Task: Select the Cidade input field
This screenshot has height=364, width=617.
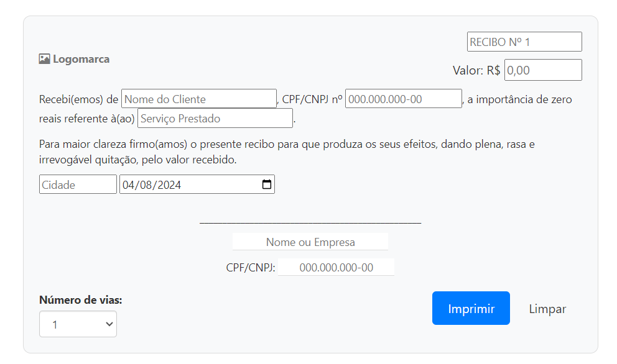Action: [77, 184]
